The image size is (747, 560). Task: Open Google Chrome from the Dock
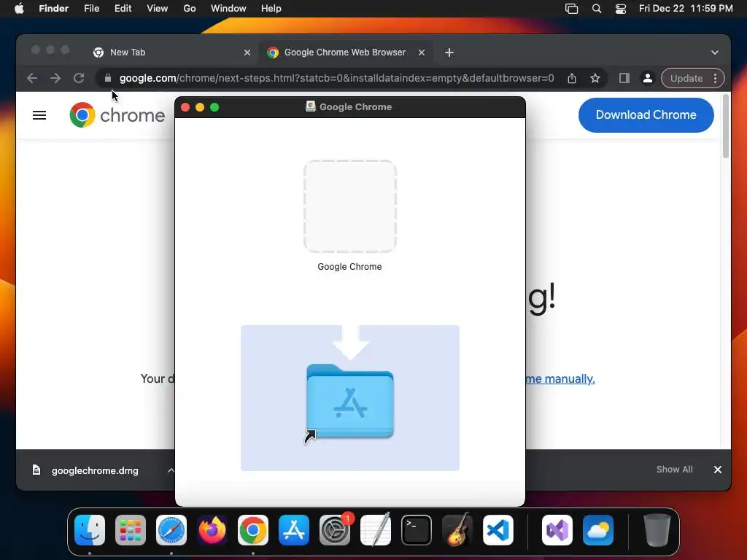[x=253, y=530]
